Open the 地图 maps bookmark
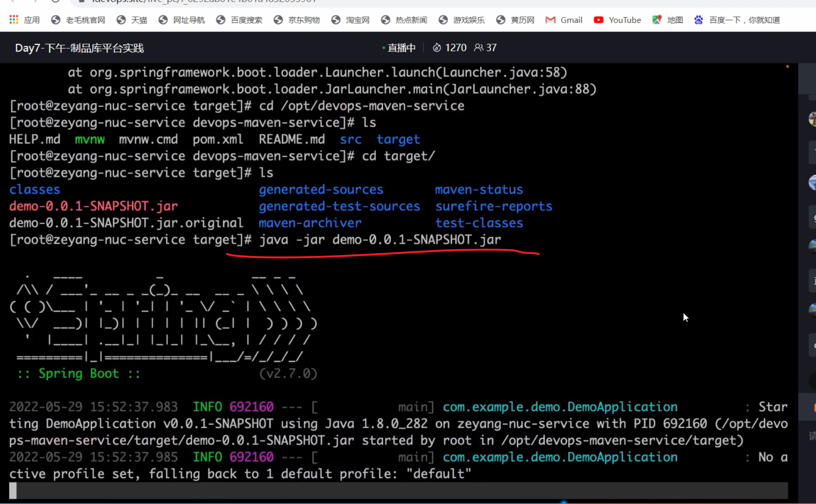Image resolution: width=816 pixels, height=504 pixels. [668, 20]
